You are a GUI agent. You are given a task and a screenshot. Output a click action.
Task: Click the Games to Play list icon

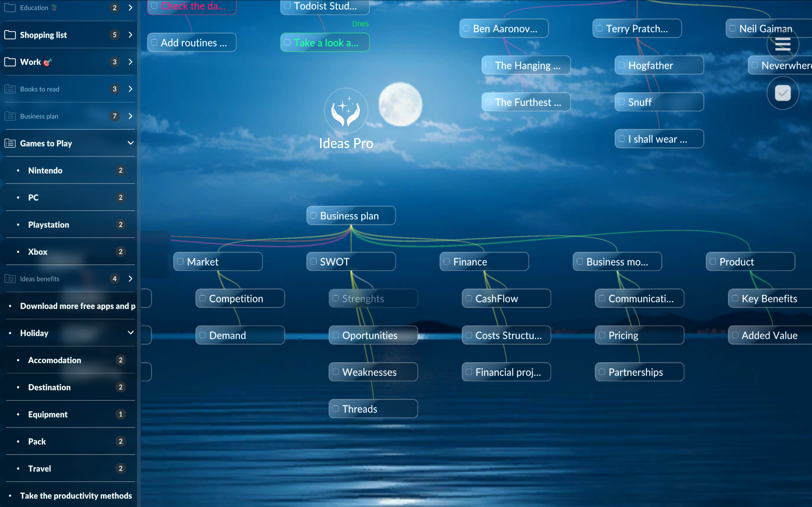tap(10, 144)
